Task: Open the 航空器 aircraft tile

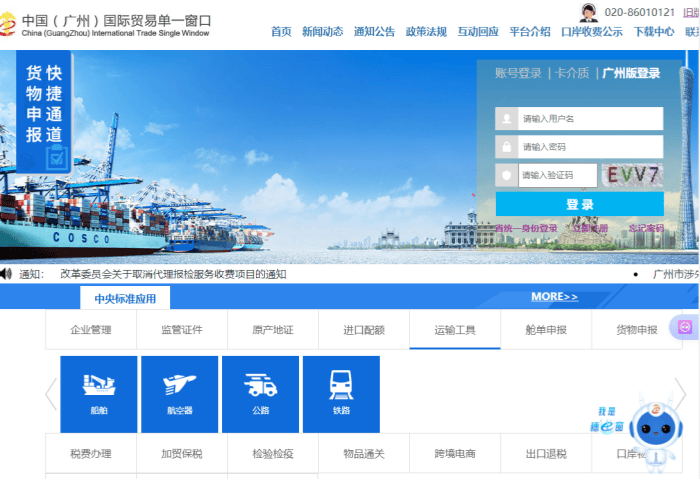Action: (179, 394)
